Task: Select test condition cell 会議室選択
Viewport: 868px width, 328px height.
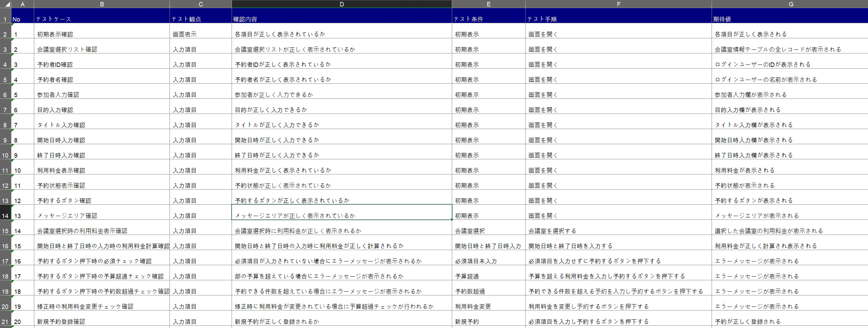Action: point(489,228)
